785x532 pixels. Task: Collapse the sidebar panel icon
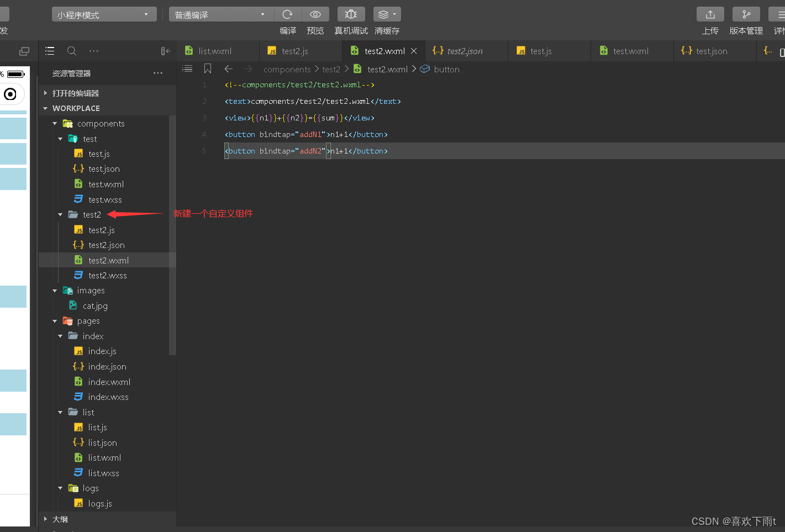pos(166,51)
